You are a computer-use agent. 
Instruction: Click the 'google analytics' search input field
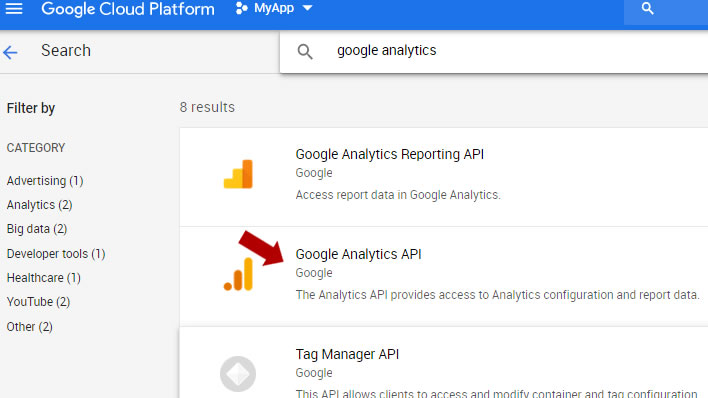point(494,52)
